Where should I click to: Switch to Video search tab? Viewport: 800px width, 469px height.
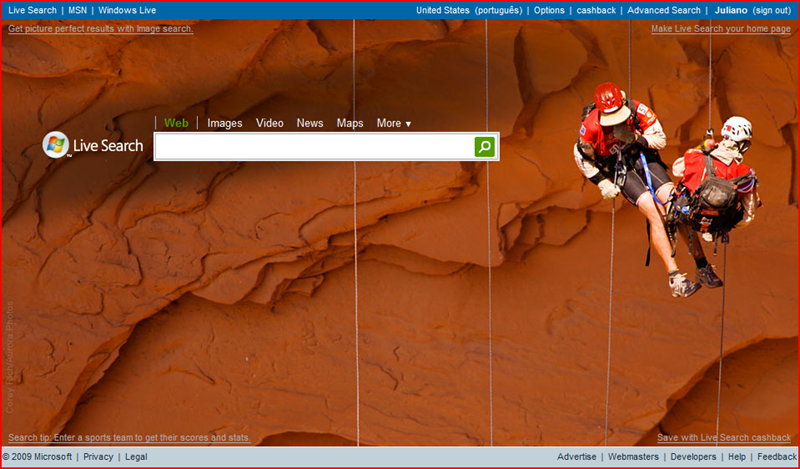coord(269,123)
